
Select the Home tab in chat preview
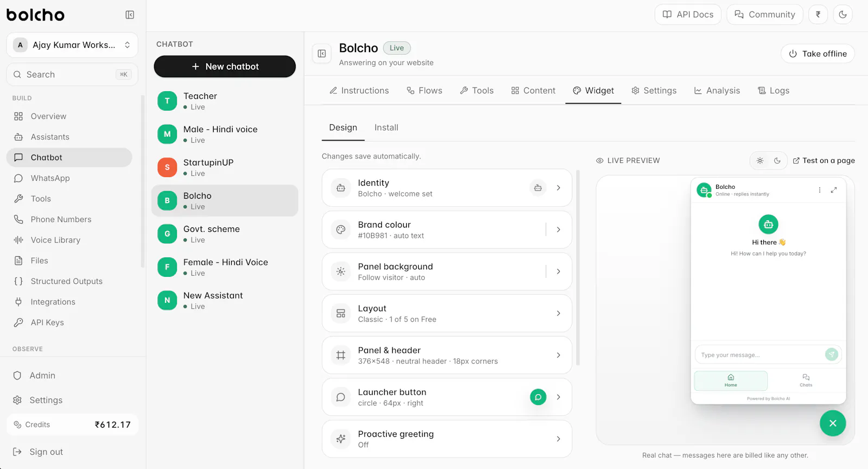pos(731,381)
